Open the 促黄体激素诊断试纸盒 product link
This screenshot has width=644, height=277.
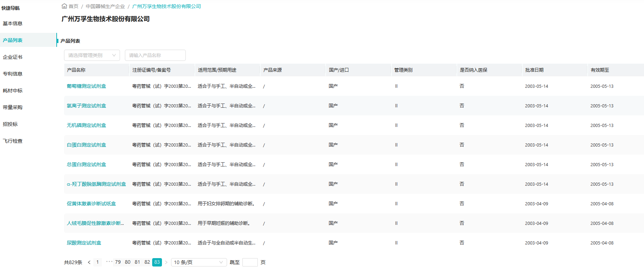[x=91, y=204]
